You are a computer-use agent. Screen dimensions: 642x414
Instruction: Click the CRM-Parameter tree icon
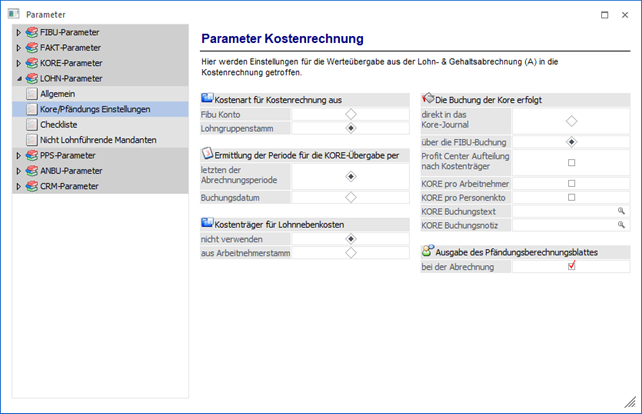(x=32, y=186)
